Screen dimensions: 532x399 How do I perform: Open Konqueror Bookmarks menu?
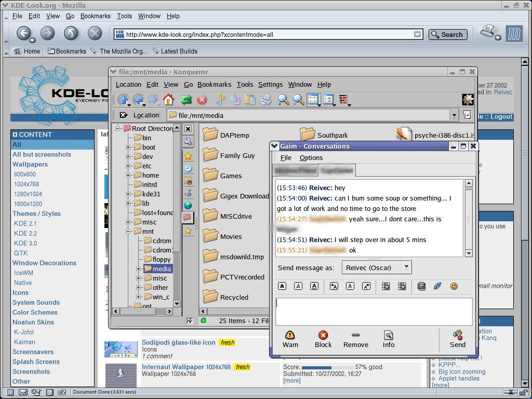pos(214,85)
